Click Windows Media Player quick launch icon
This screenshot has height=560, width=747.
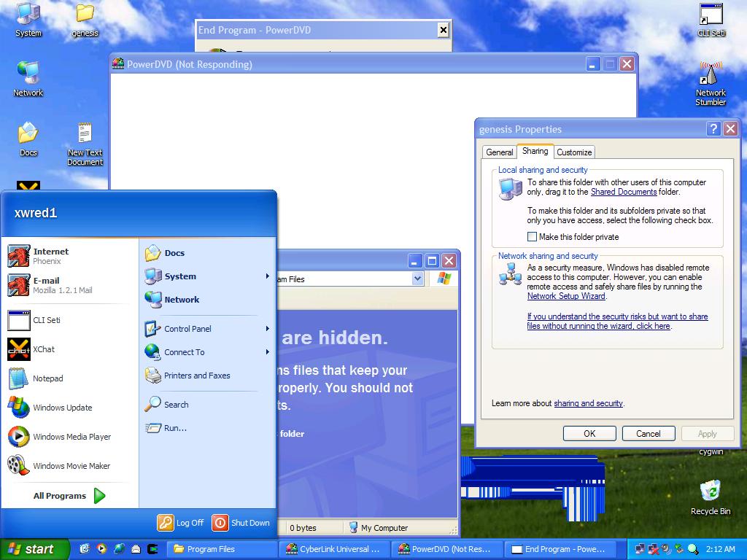101,548
